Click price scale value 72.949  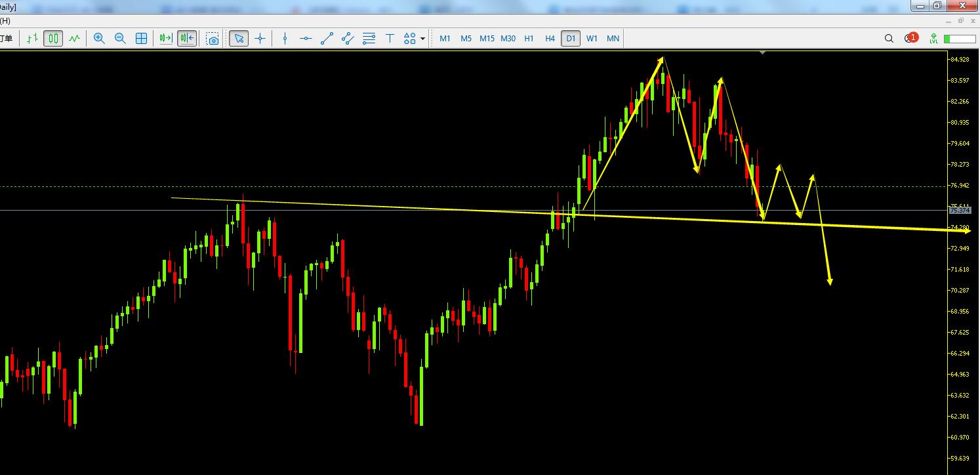click(x=960, y=249)
